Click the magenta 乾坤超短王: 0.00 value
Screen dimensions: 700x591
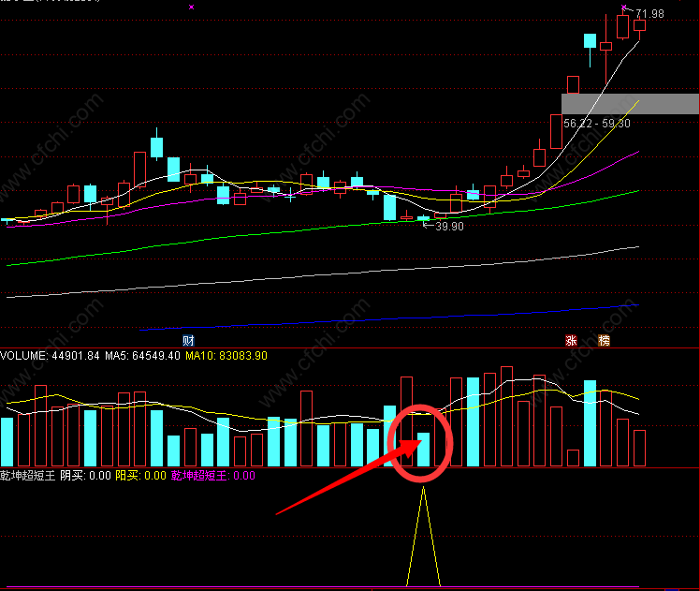(x=213, y=476)
